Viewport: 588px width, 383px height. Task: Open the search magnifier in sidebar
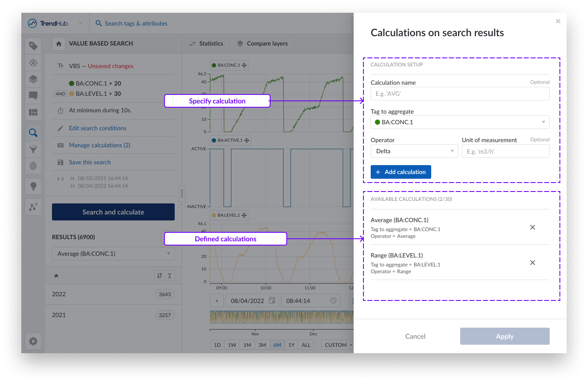tap(33, 133)
